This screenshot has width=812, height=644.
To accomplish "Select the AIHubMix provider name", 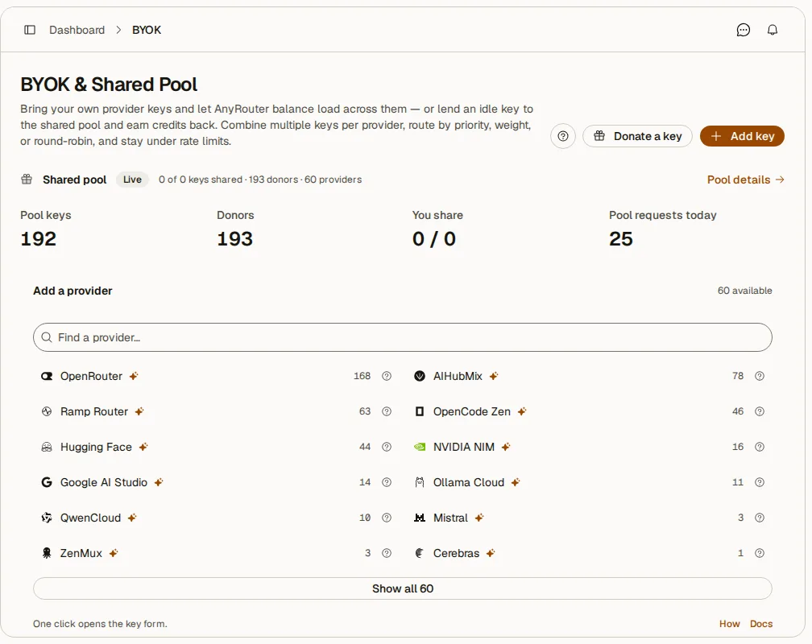I will click(x=458, y=377).
